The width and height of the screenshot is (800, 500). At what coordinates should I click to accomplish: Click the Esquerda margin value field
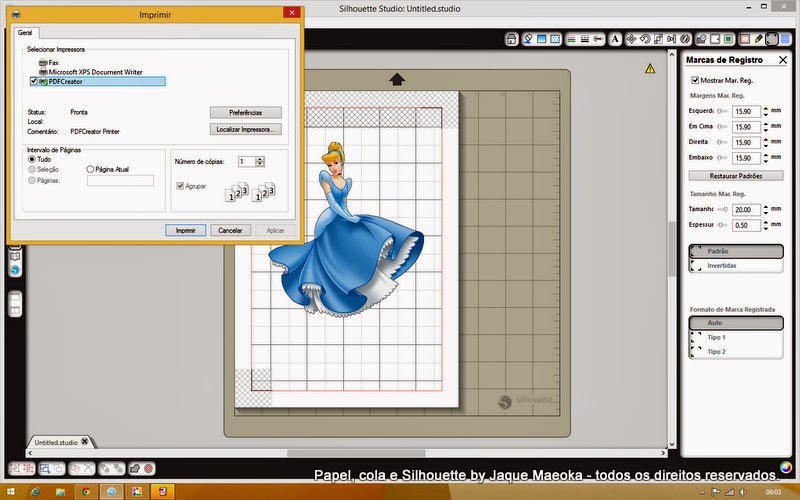click(x=746, y=111)
